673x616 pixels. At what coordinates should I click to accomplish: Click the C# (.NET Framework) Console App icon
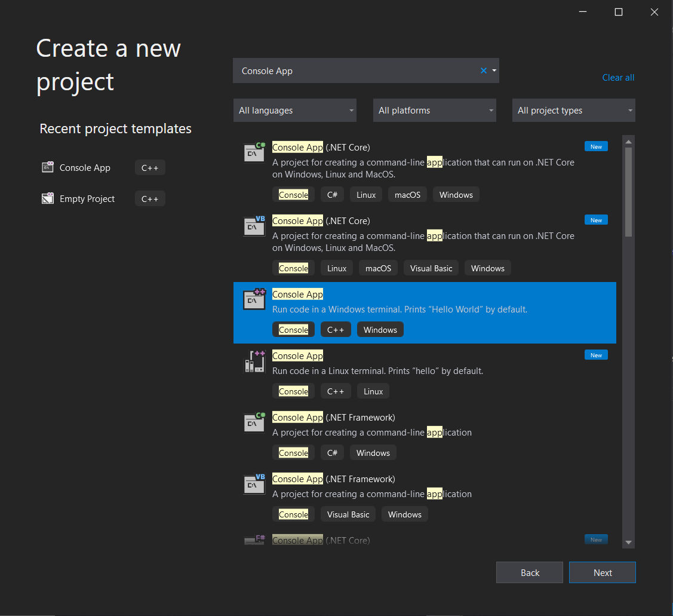tap(254, 422)
